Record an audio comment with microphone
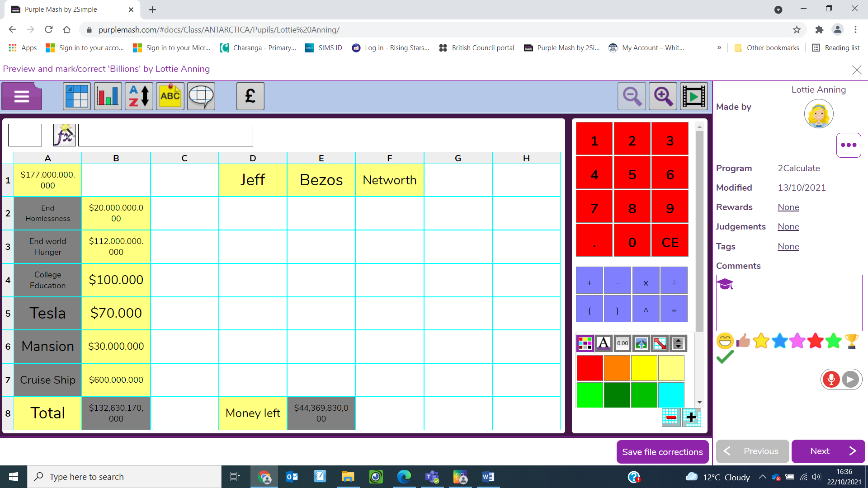 point(831,379)
